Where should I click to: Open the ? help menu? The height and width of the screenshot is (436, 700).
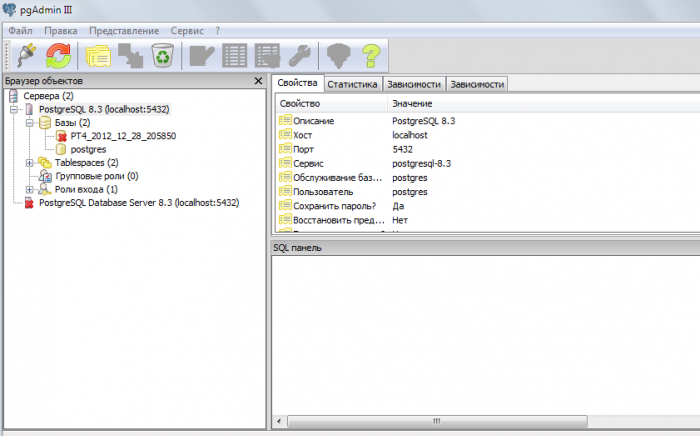[x=217, y=31]
